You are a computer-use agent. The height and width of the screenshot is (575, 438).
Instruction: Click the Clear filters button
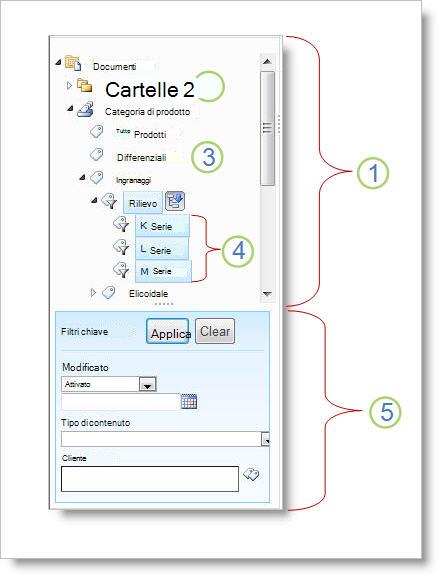215,331
